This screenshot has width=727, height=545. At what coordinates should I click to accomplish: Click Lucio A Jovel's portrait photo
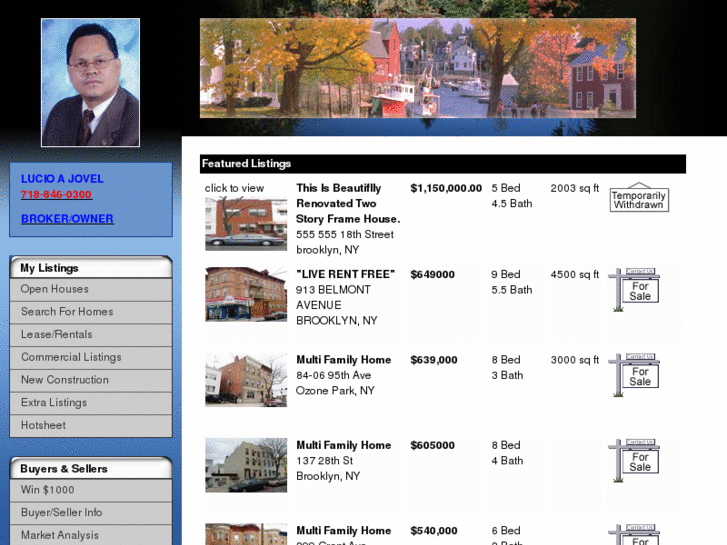[90, 83]
